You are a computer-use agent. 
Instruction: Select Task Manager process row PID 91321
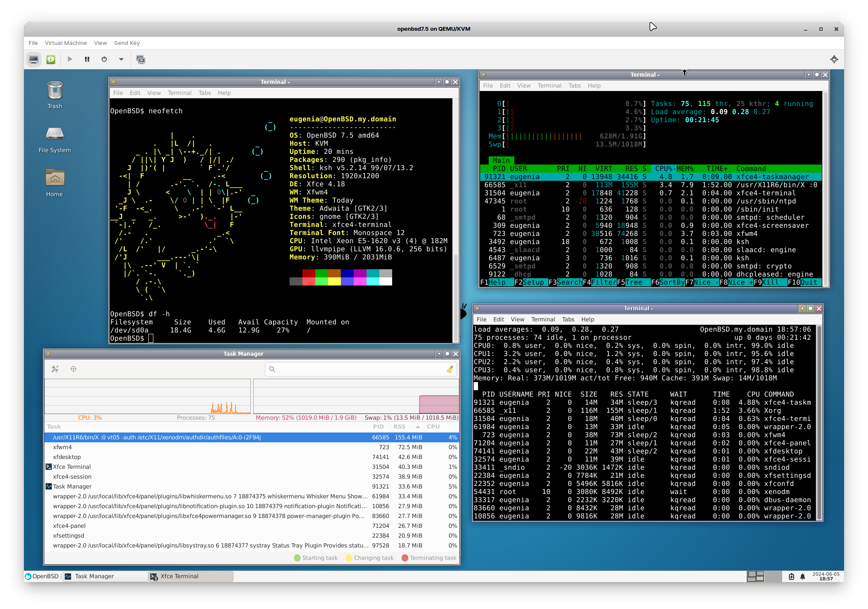click(252, 486)
